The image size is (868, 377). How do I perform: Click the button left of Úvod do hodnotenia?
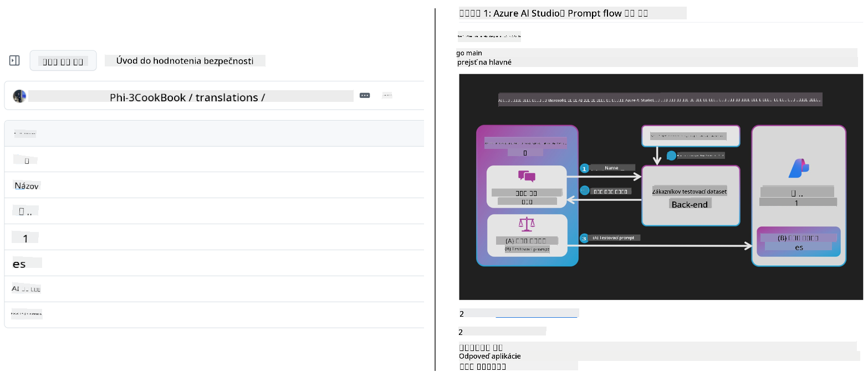pyautogui.click(x=63, y=61)
